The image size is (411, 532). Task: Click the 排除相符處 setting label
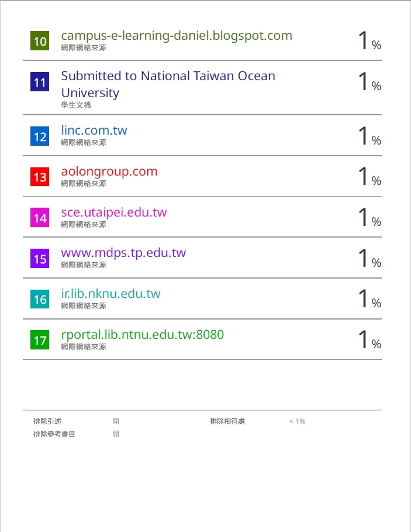coord(227,421)
